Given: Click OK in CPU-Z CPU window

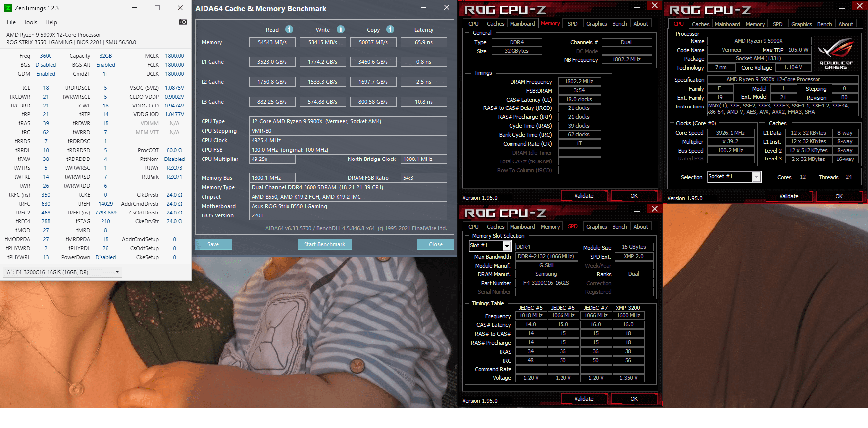Looking at the screenshot, I should (x=839, y=196).
